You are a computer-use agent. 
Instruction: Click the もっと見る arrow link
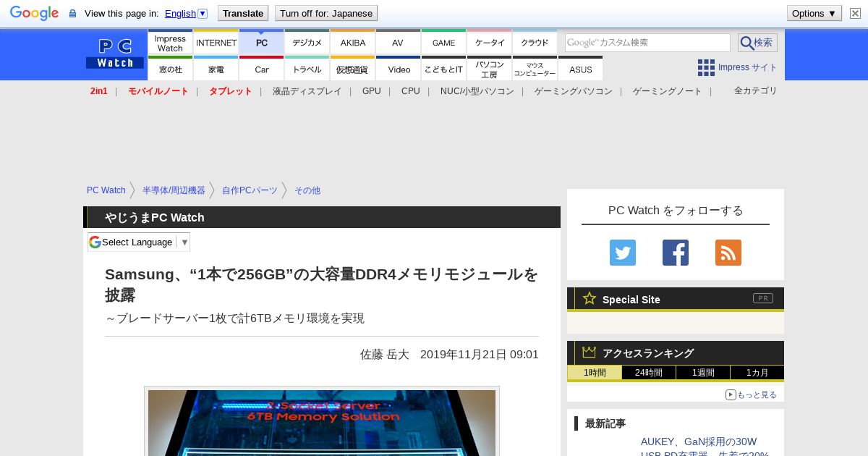click(751, 394)
